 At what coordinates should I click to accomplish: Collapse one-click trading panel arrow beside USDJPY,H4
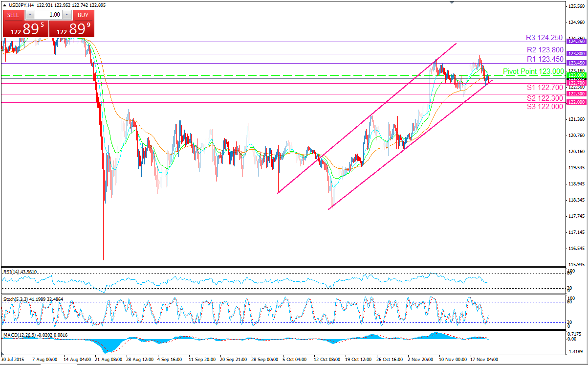[4, 5]
